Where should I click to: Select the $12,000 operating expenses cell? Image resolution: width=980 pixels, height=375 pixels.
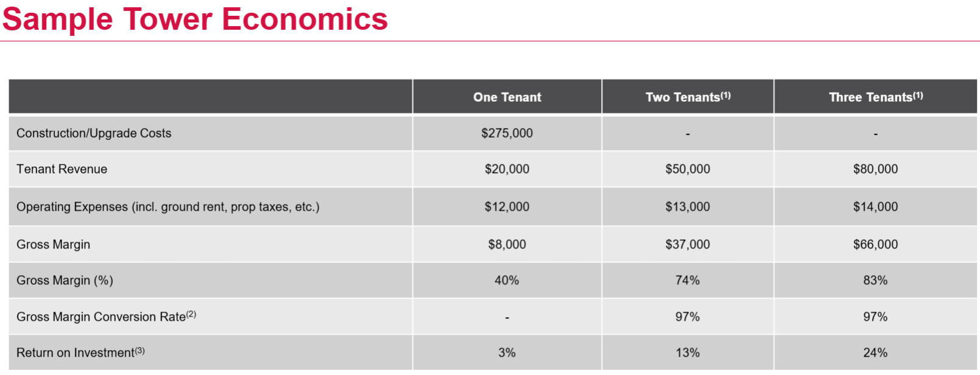click(x=507, y=207)
